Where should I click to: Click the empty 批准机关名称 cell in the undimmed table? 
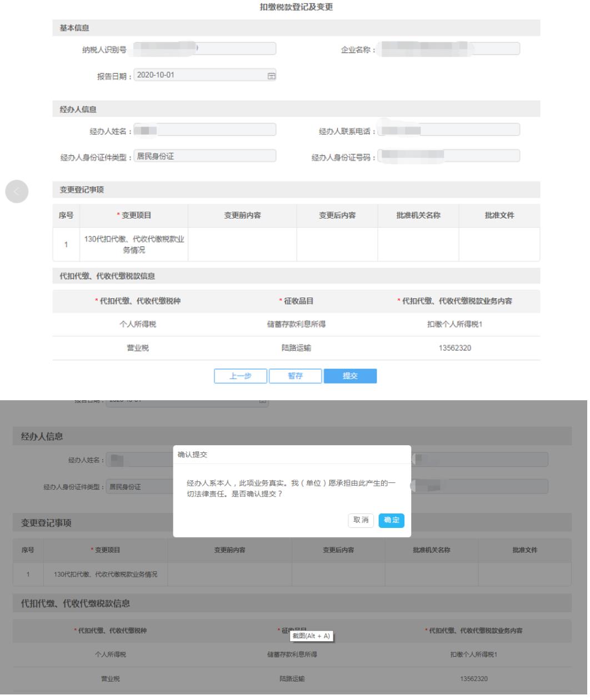418,244
